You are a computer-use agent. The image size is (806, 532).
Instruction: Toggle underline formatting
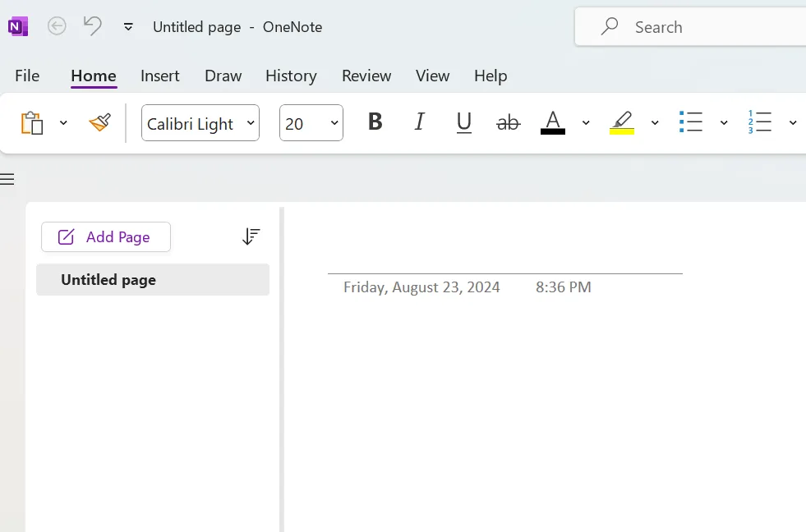[x=463, y=122]
